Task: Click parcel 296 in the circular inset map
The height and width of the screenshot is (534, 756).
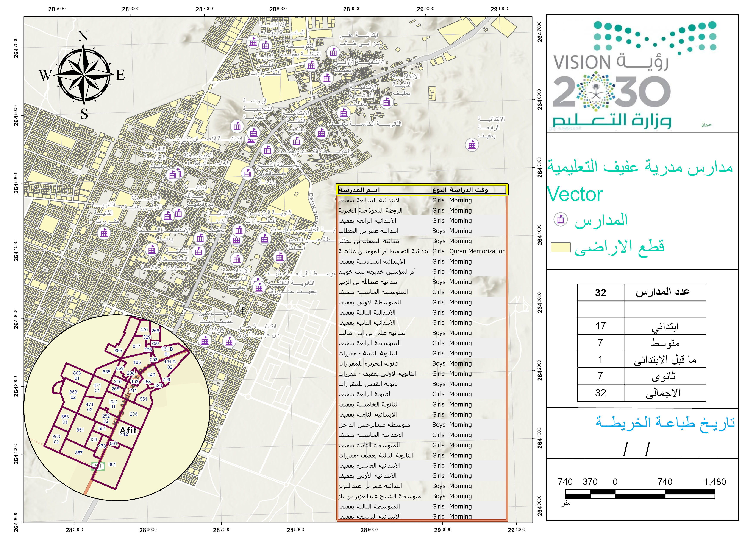Action: [133, 414]
